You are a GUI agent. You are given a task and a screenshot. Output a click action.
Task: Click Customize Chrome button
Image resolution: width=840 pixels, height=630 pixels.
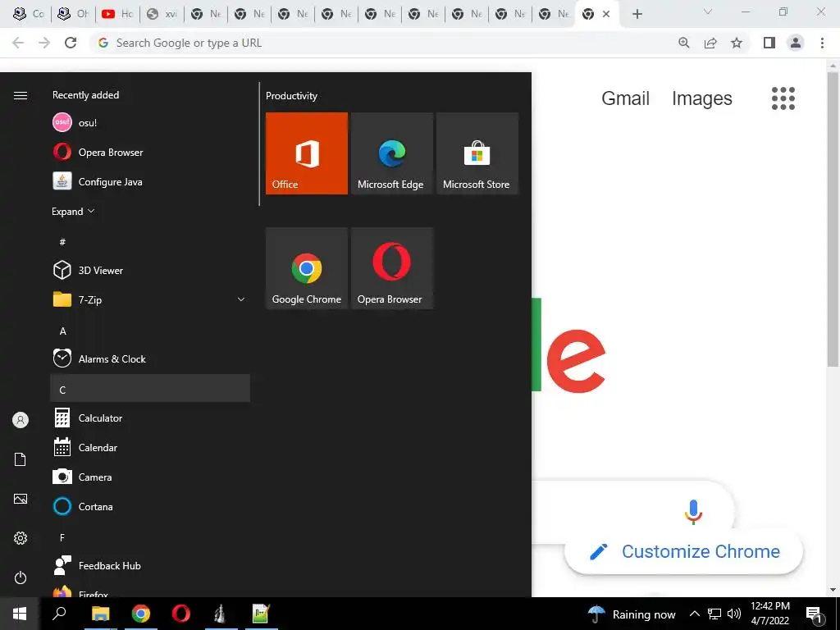(x=683, y=551)
